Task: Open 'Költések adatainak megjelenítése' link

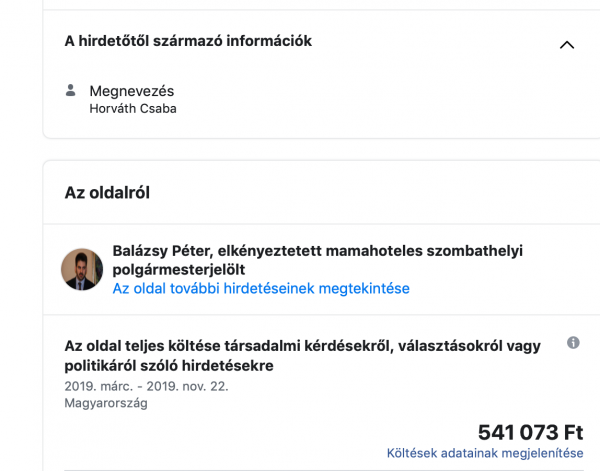Action: [485, 453]
